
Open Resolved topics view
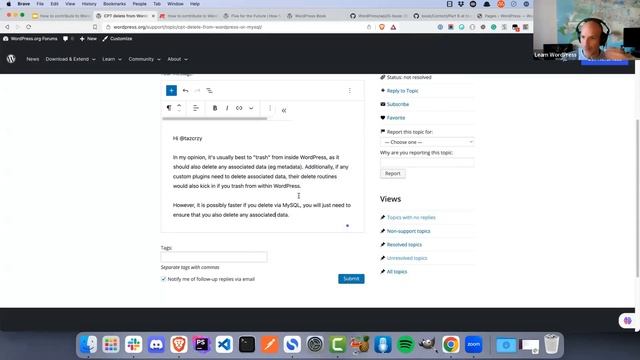tap(404, 244)
